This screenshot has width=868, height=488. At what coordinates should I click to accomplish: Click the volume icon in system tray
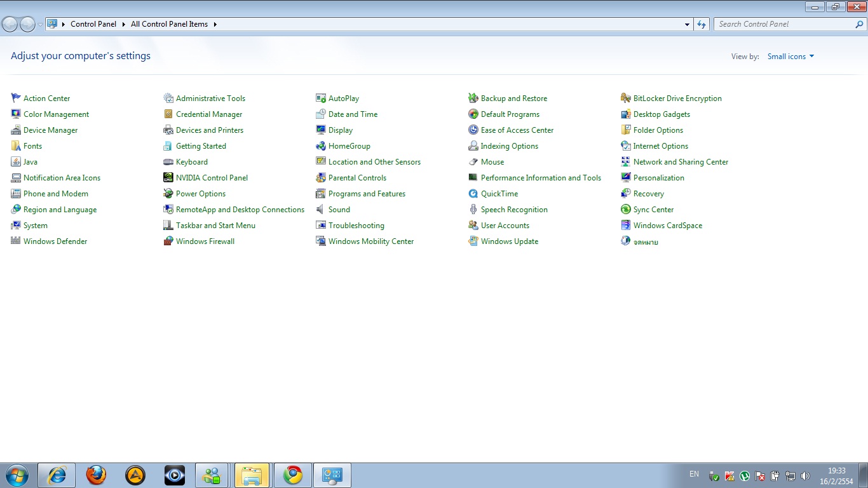tap(806, 476)
